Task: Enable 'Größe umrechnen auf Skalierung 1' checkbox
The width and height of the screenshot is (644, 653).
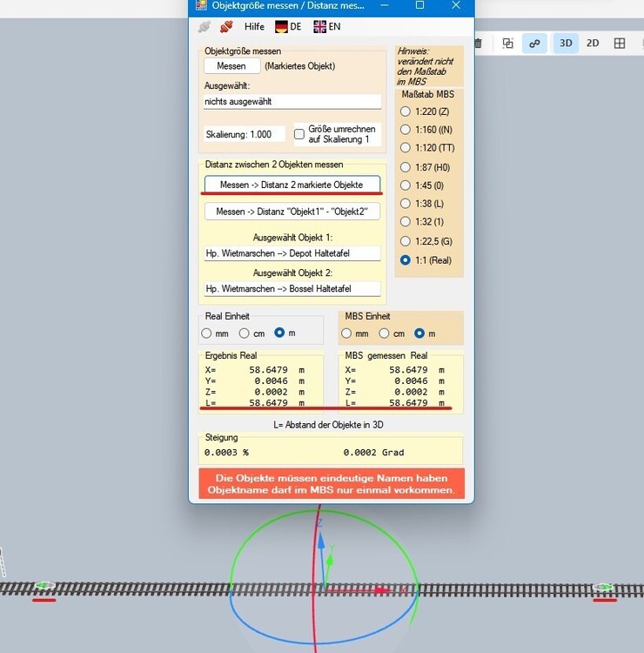Action: tap(299, 134)
